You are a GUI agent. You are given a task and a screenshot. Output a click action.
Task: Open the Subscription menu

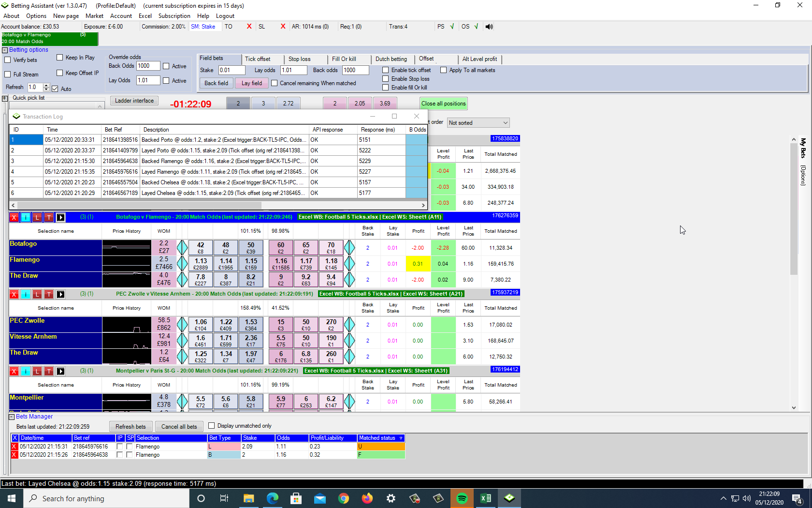point(174,16)
